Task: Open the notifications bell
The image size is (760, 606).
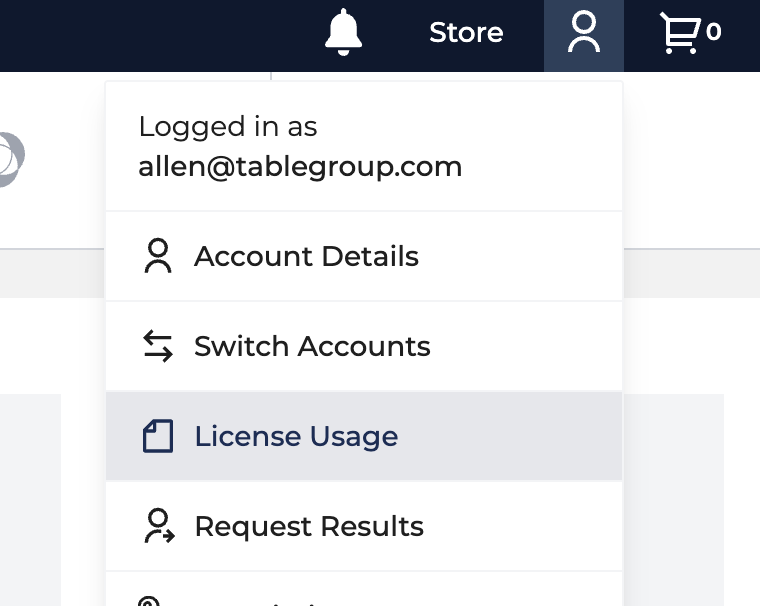Action: tap(343, 32)
